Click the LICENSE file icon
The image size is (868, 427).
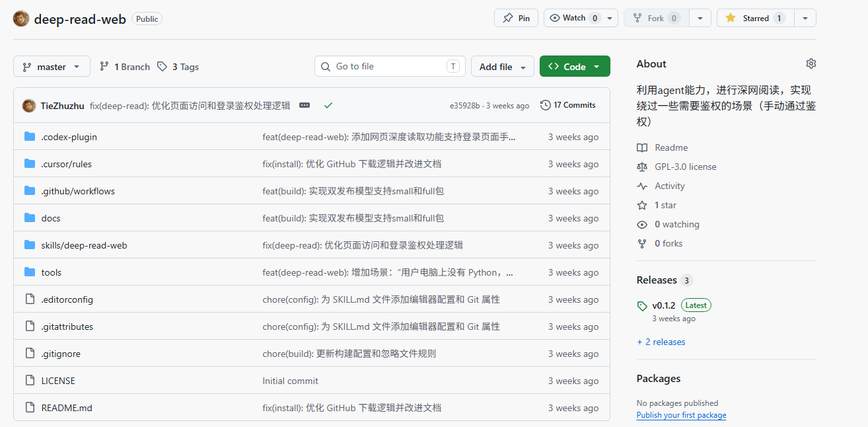click(x=30, y=381)
